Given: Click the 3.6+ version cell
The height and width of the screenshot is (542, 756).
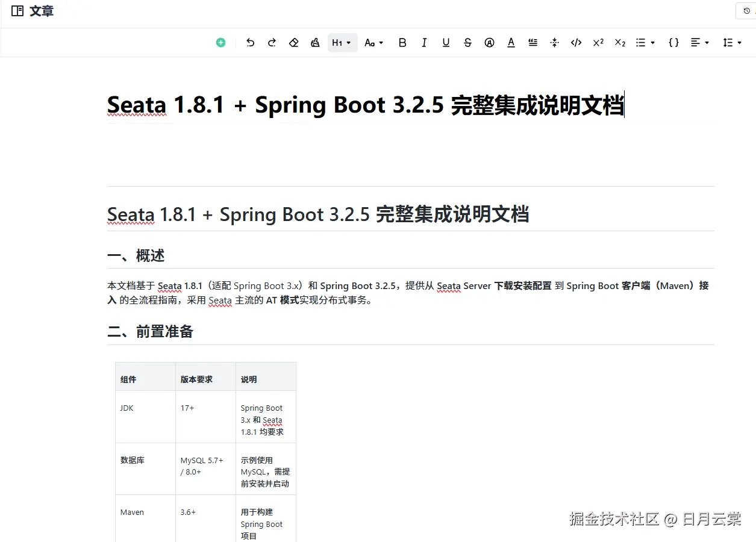Looking at the screenshot, I should pos(205,519).
